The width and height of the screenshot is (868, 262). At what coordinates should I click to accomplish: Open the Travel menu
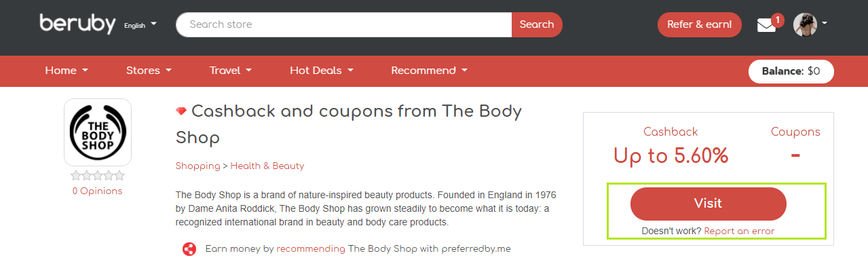coord(231,71)
